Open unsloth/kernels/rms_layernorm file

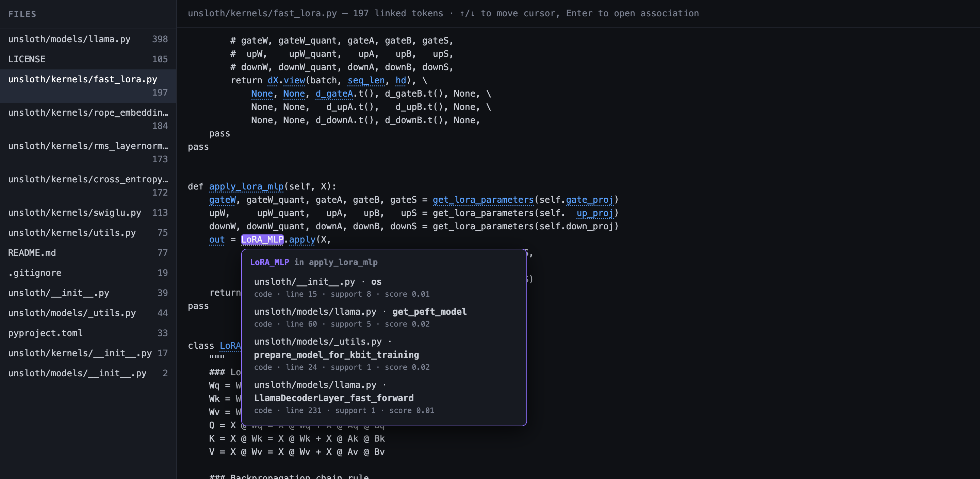click(88, 152)
